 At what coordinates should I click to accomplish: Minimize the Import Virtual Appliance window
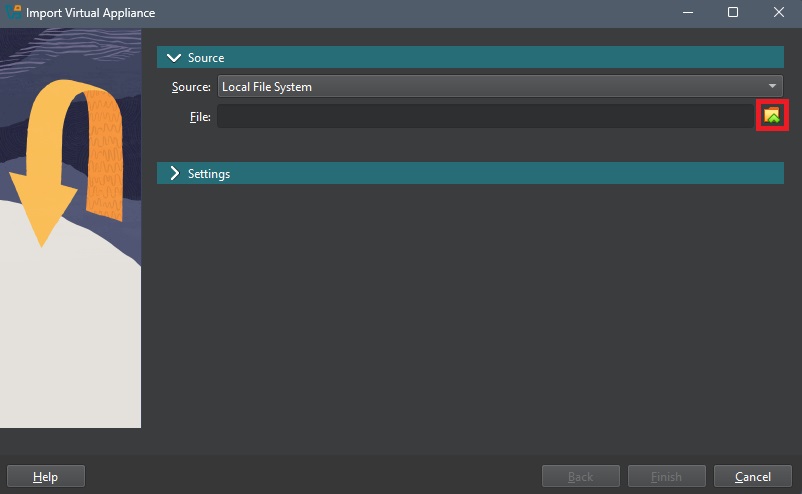[688, 13]
